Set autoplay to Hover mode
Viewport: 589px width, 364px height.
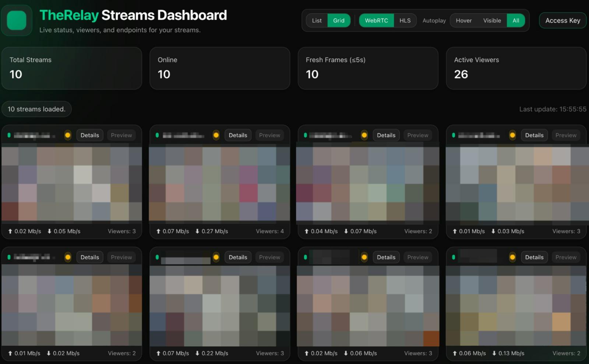[x=463, y=21]
